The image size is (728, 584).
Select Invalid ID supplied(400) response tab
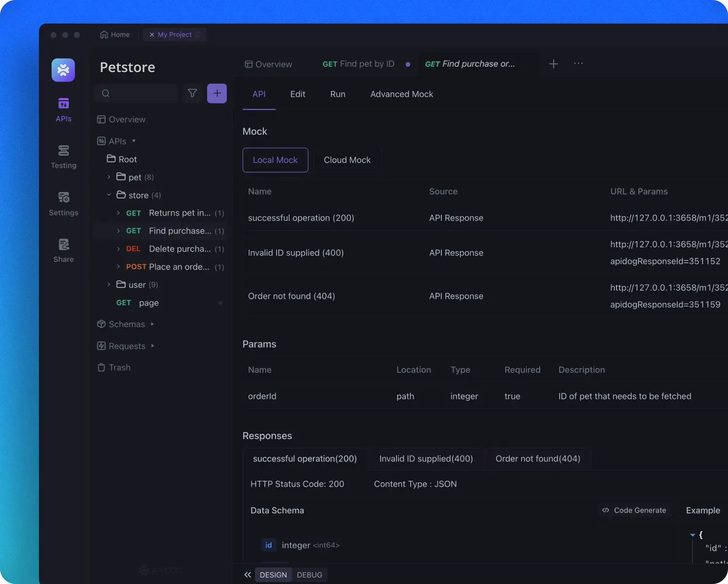[x=426, y=459]
